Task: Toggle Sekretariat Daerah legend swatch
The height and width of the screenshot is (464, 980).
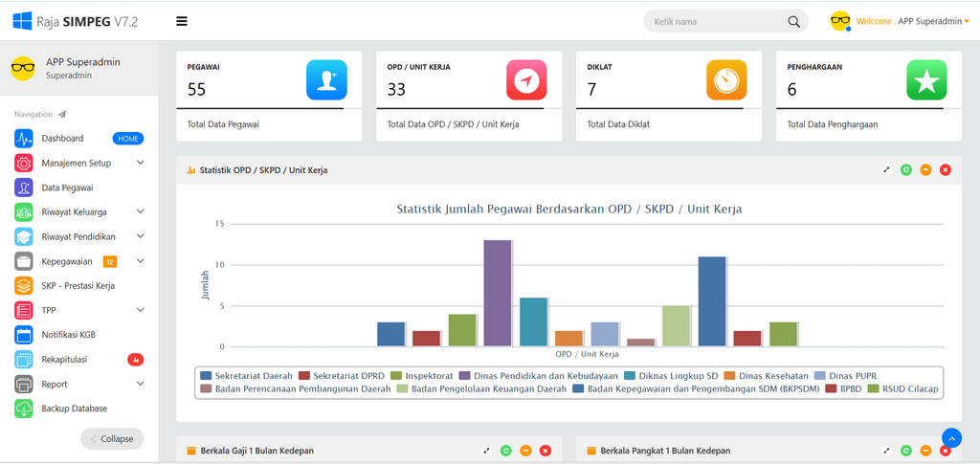Action: (206, 376)
